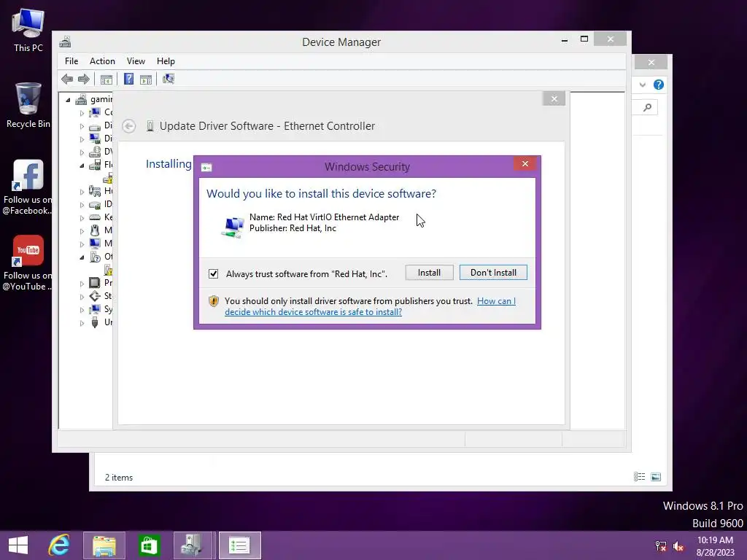747x560 pixels.
Task: Click the Windows Start button
Action: 18,545
